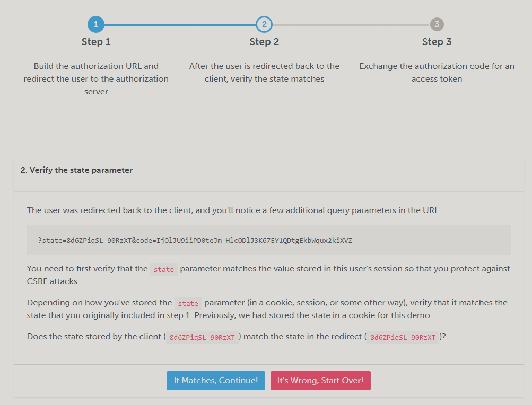Screen dimensions: 532x405
Task: Click the client-stored state value code
Action: 202,337
